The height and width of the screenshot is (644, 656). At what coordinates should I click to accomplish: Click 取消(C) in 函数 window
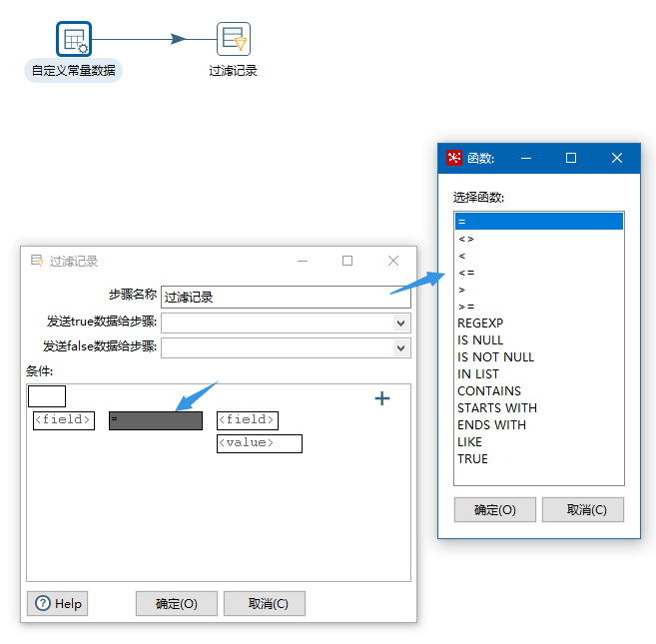pos(583,509)
